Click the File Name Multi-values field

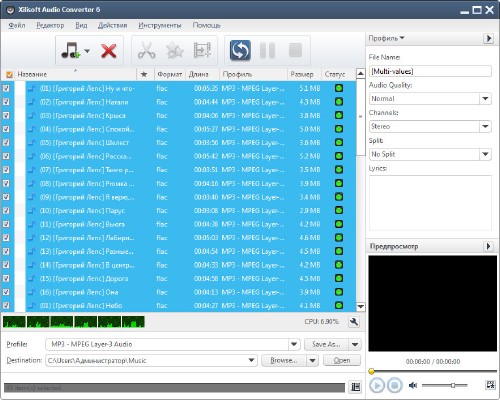pos(430,71)
